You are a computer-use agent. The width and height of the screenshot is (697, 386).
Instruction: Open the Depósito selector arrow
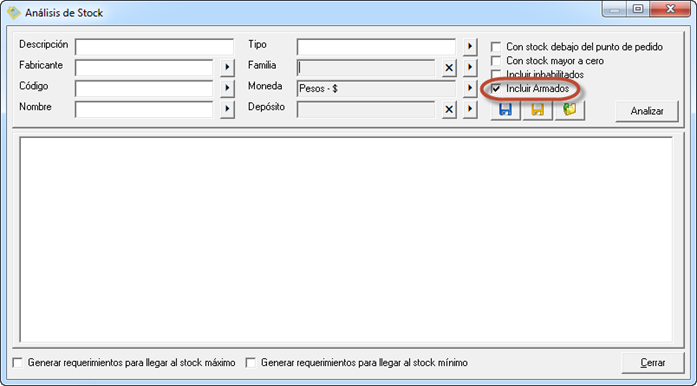pyautogui.click(x=470, y=109)
